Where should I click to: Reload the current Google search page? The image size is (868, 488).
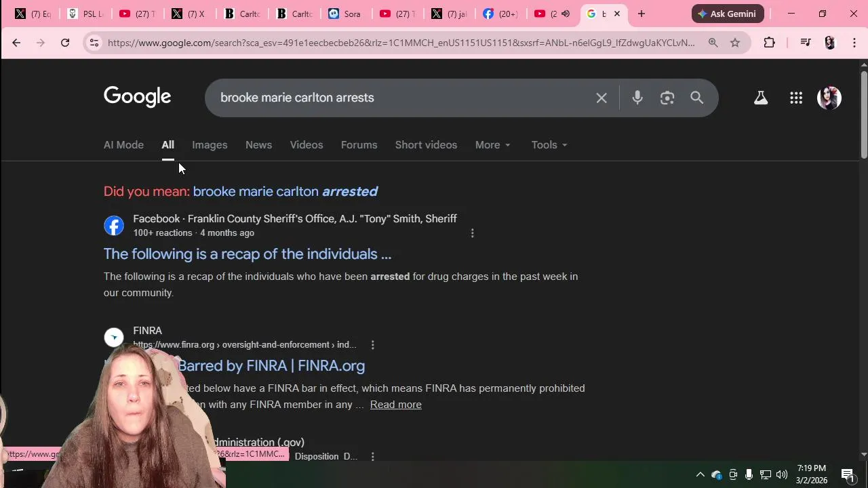click(x=65, y=43)
